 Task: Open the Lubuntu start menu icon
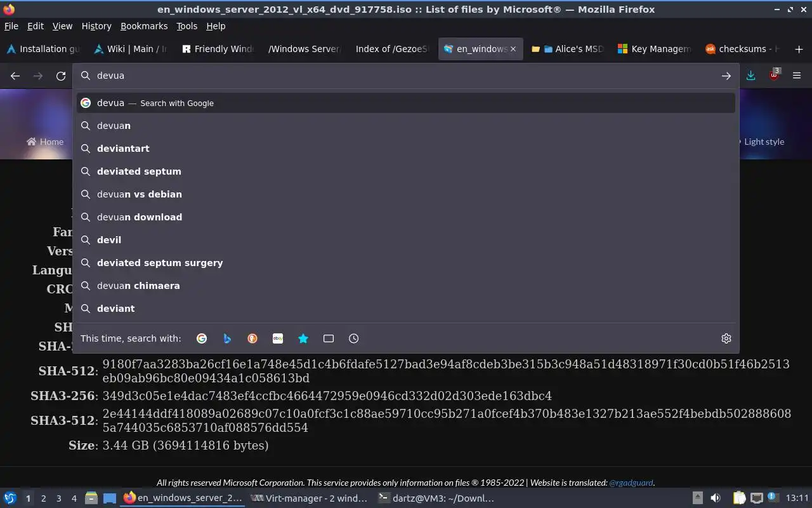pyautogui.click(x=10, y=498)
